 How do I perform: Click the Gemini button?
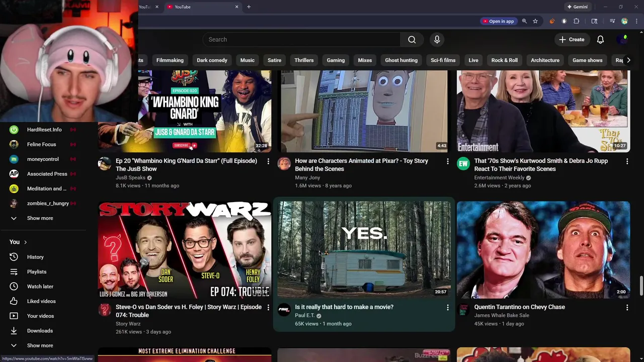click(577, 7)
